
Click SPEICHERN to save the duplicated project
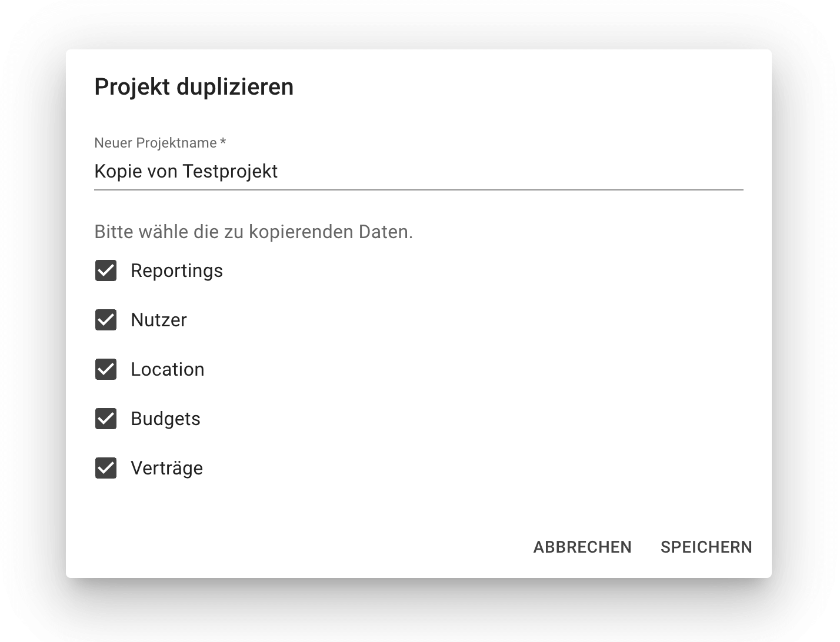(706, 547)
